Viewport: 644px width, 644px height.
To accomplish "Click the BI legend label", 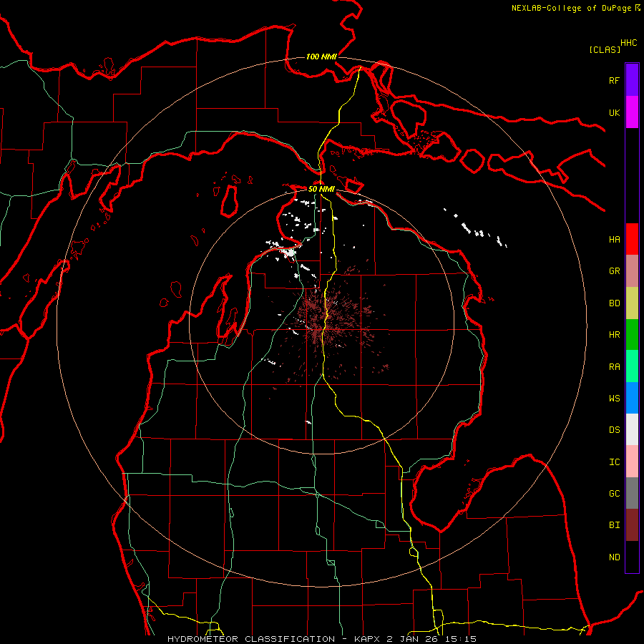I will 614,525.
